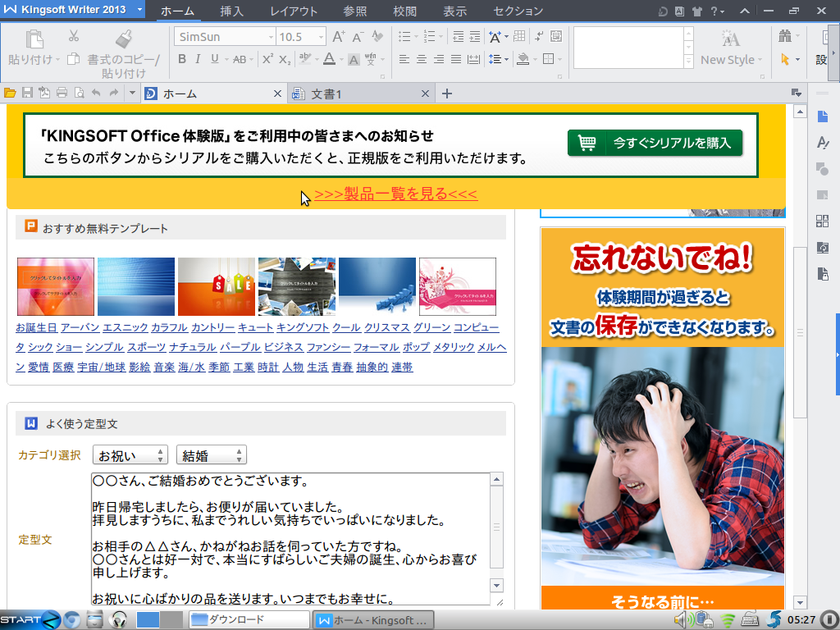Click the font color A icon

pyautogui.click(x=330, y=59)
